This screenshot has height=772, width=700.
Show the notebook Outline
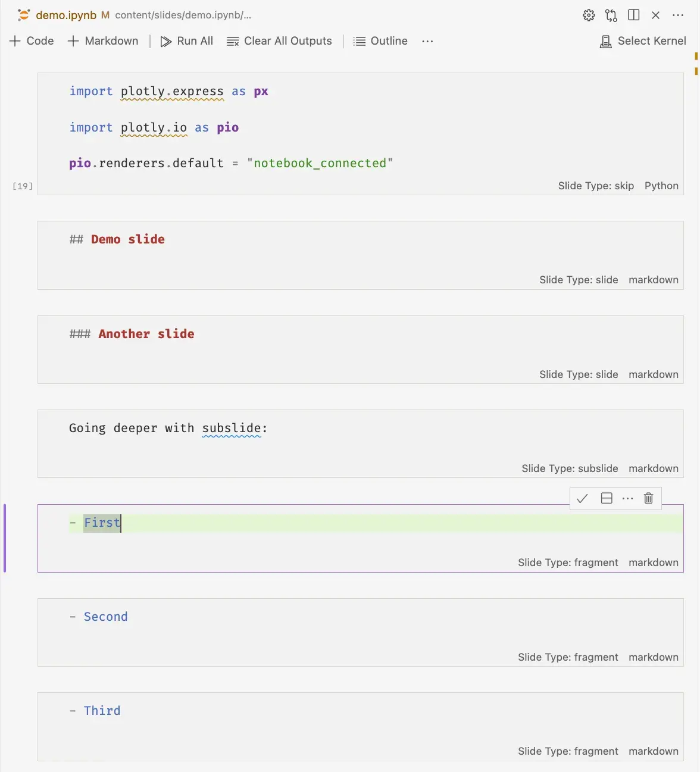pyautogui.click(x=380, y=41)
